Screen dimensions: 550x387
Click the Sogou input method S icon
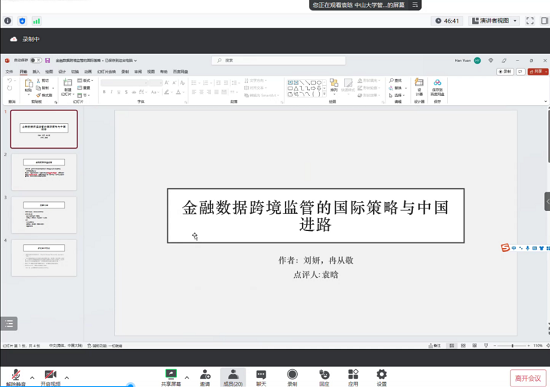[505, 248]
